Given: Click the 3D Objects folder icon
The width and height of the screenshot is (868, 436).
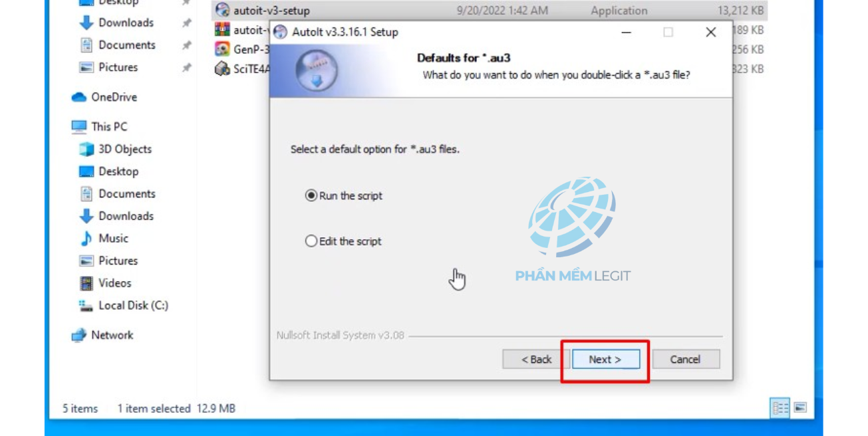Looking at the screenshot, I should tap(86, 149).
